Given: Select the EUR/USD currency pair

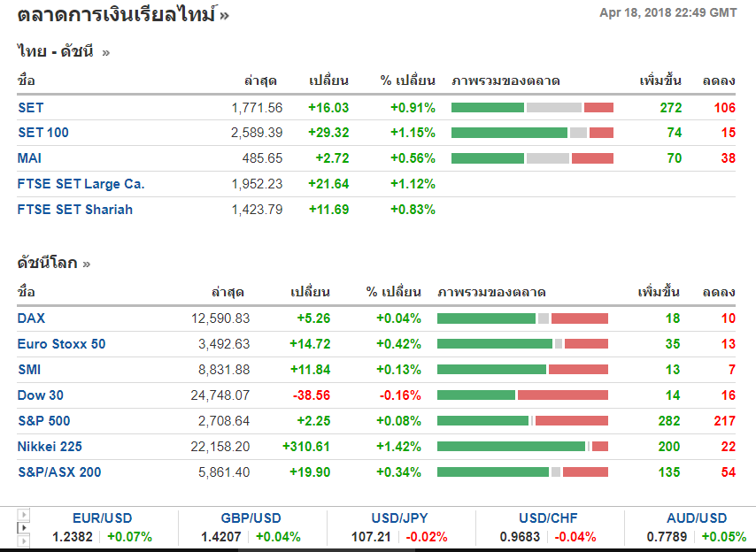Looking at the screenshot, I should point(102,518).
